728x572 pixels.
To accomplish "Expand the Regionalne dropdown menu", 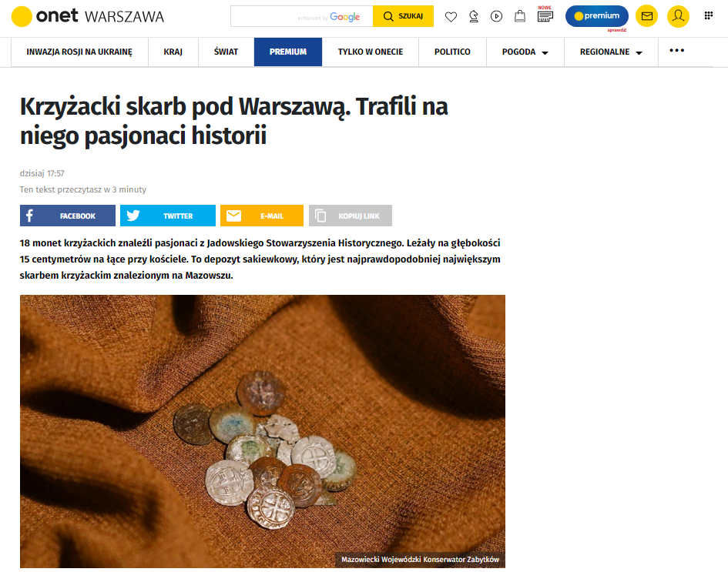I will point(611,52).
